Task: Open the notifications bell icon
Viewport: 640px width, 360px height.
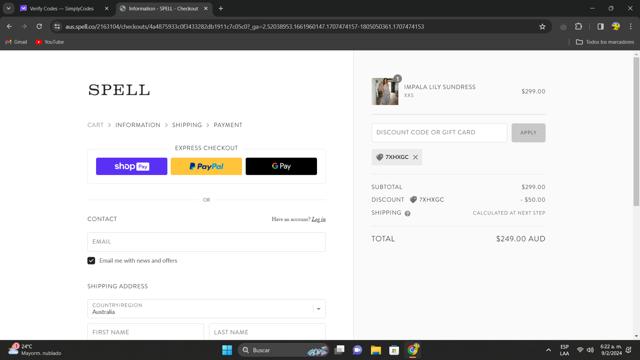Action: click(629, 350)
